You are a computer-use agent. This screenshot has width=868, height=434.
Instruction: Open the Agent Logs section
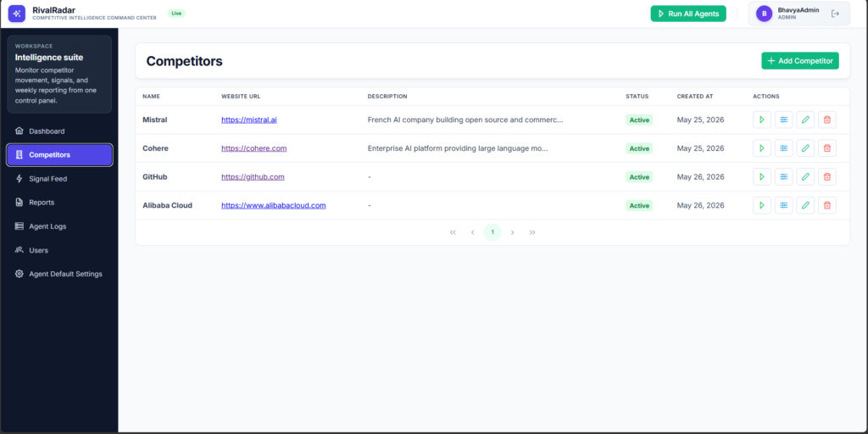click(x=59, y=226)
